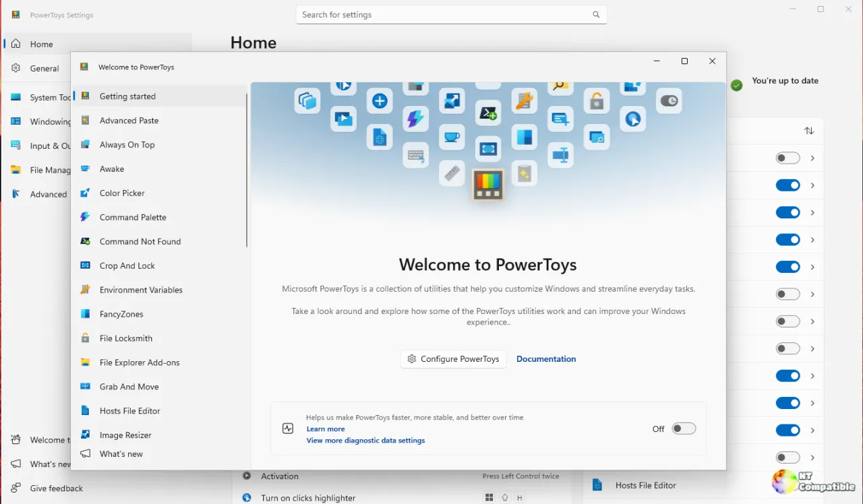Choose the Always On Top icon
863x504 pixels.
coord(85,145)
